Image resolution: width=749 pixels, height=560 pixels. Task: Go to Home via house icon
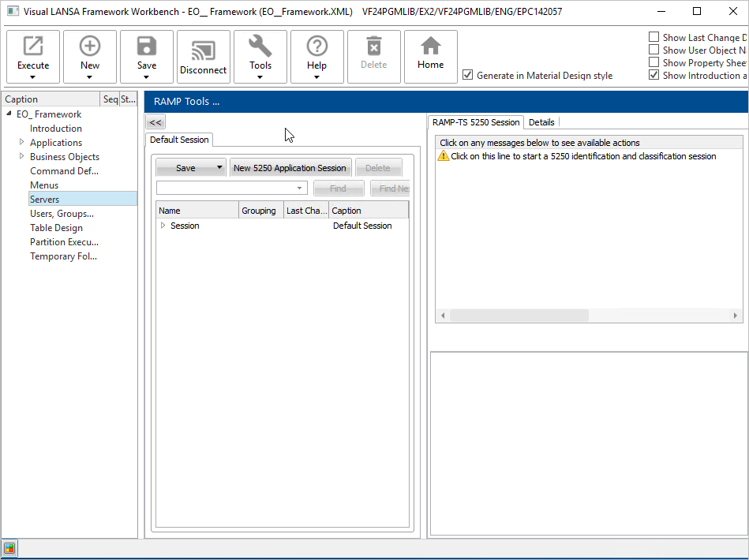pyautogui.click(x=430, y=47)
